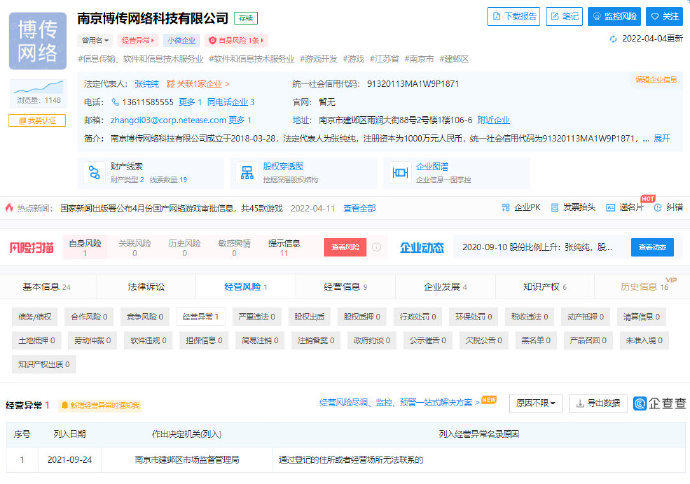Switch to the 知识产权 tab
This screenshot has height=484, width=690.
(x=545, y=287)
